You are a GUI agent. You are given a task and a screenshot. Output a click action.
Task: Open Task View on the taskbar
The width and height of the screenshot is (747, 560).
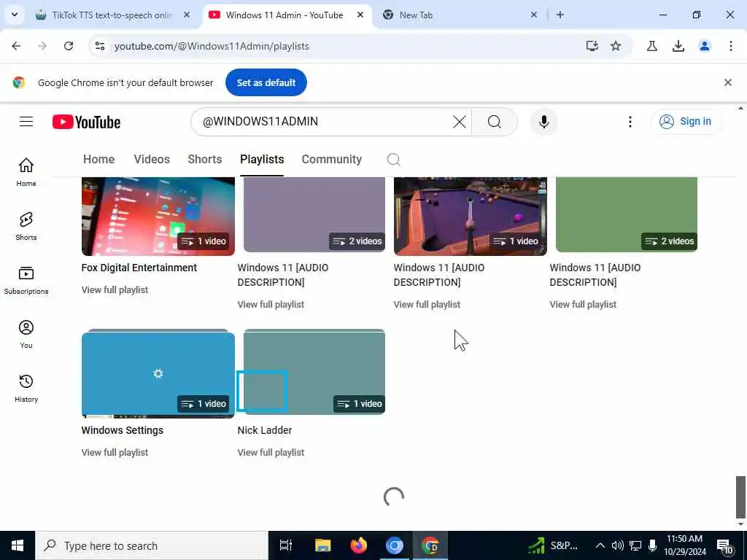pyautogui.click(x=285, y=545)
